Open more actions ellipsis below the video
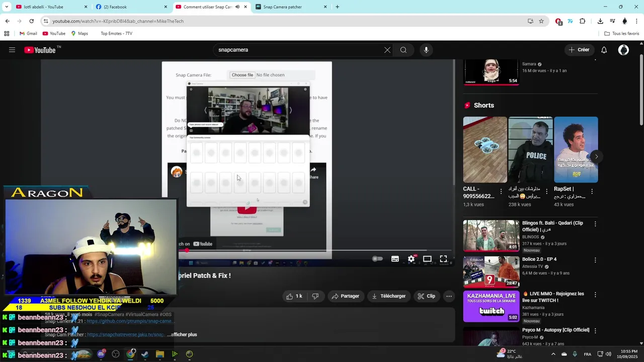Image resolution: width=644 pixels, height=362 pixels. tap(449, 296)
